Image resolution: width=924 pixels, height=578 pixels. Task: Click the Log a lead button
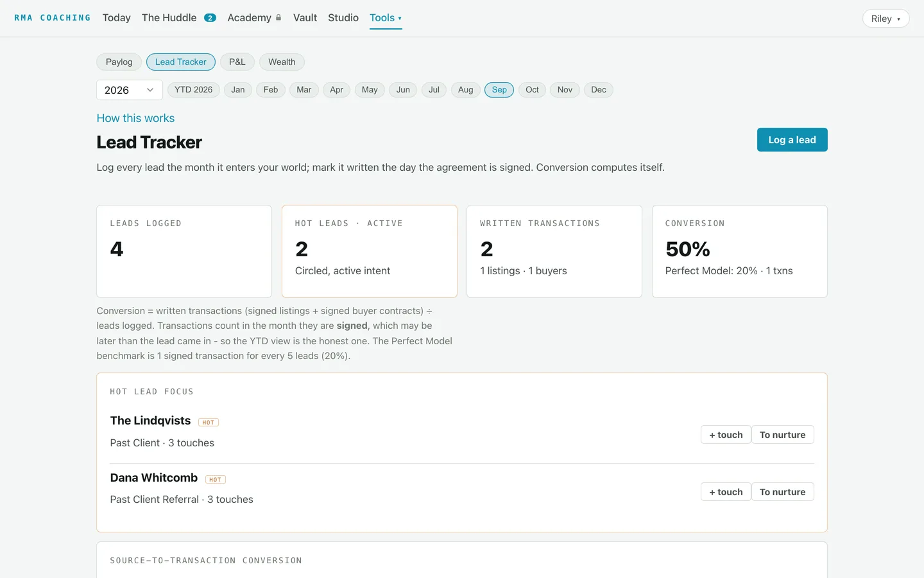click(792, 140)
